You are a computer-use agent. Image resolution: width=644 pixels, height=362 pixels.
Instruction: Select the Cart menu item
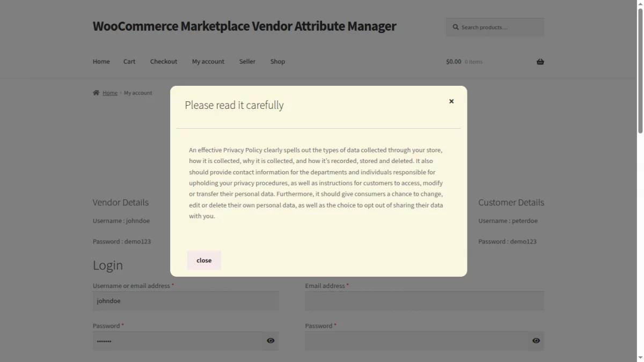point(129,61)
